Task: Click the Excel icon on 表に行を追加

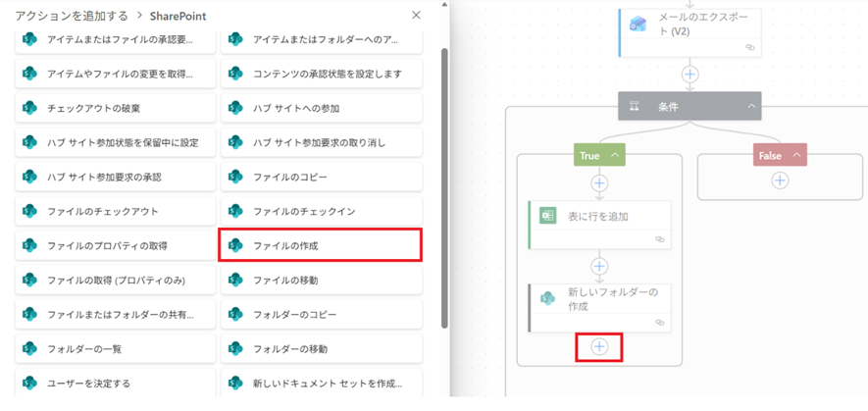Action: (x=547, y=216)
